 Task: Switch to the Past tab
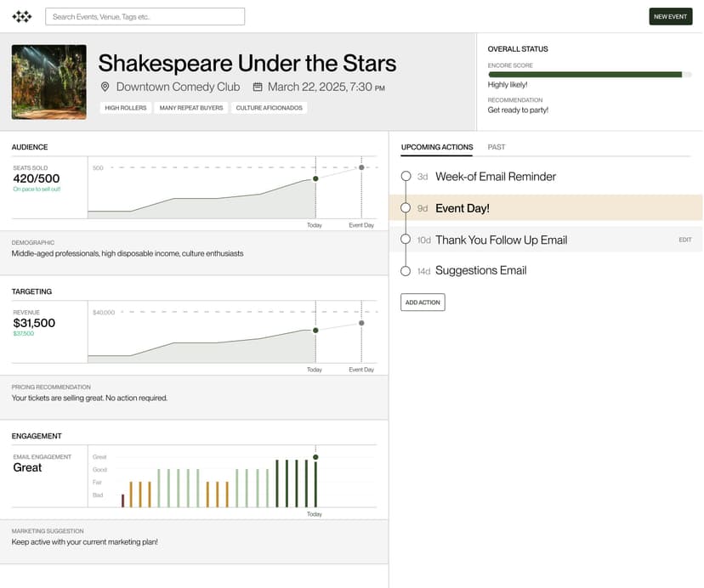click(x=497, y=147)
